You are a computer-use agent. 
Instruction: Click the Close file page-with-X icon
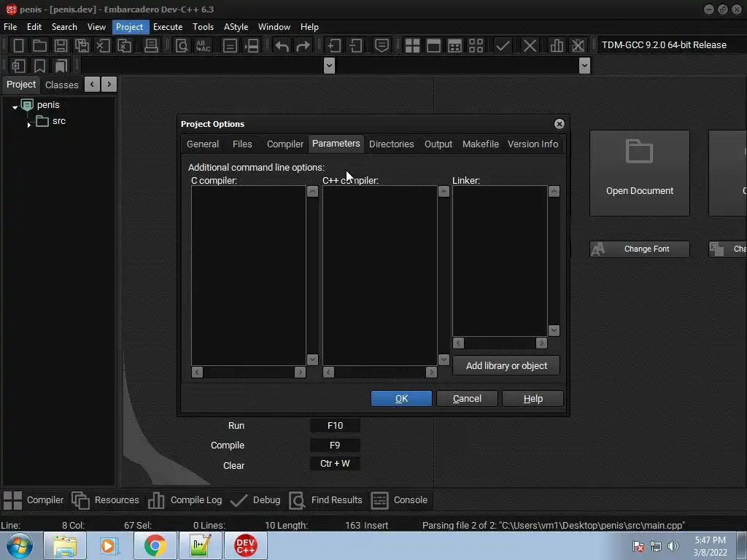coord(103,46)
